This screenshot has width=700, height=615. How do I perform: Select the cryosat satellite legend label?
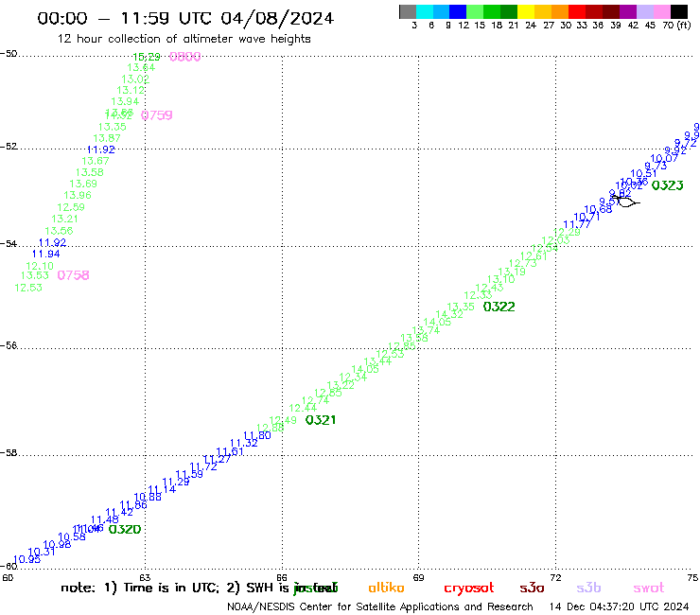click(x=469, y=589)
